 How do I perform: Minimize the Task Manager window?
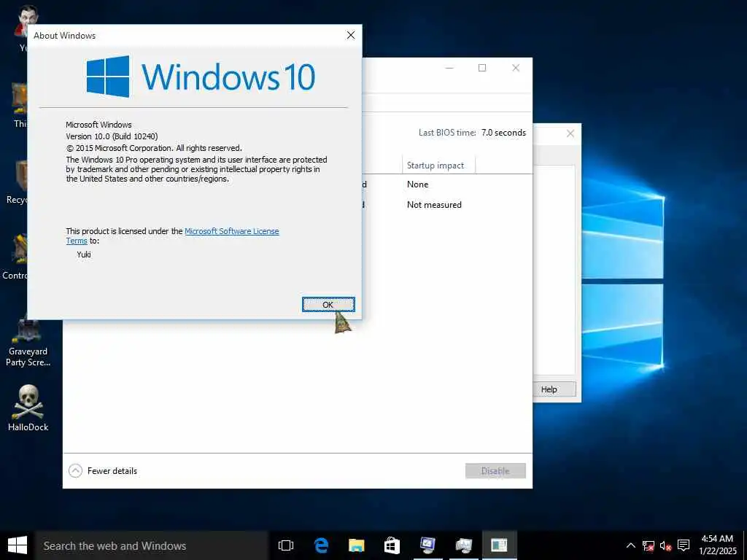pyautogui.click(x=449, y=68)
